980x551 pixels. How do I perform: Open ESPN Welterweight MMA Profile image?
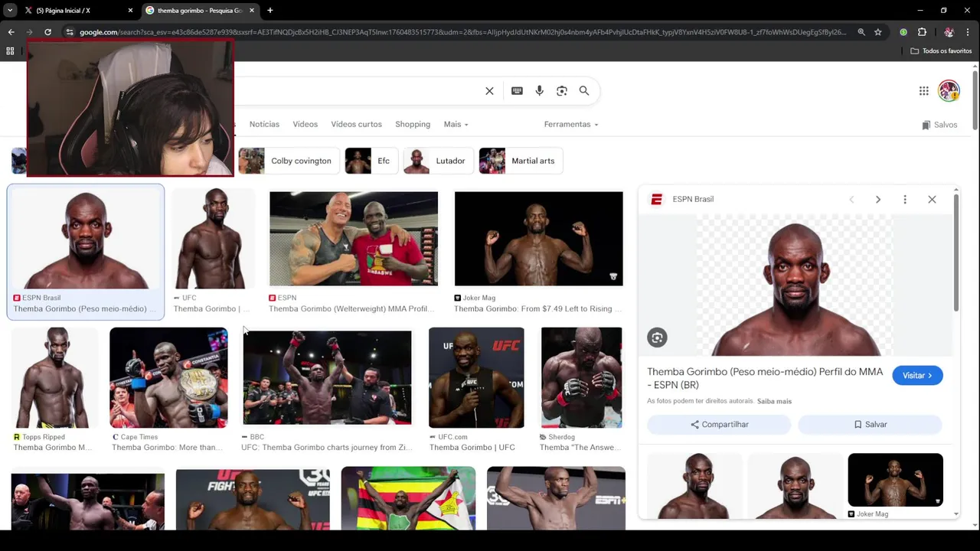[x=354, y=239]
